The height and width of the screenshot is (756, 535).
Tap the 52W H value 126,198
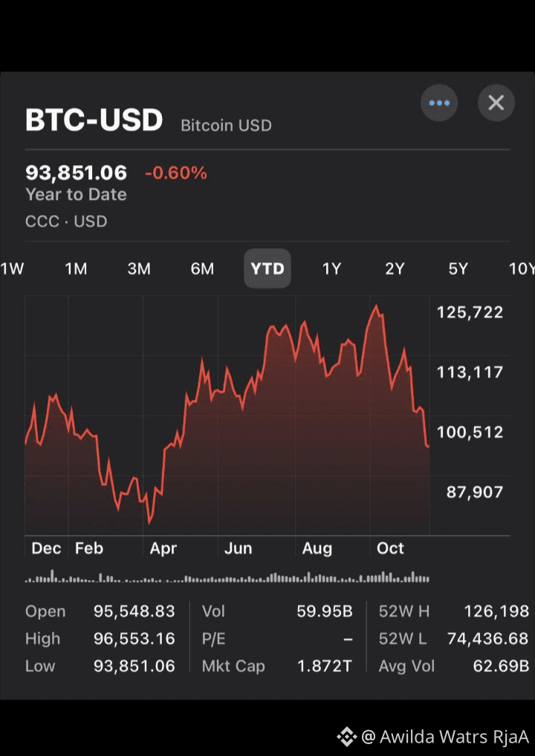coord(496,611)
